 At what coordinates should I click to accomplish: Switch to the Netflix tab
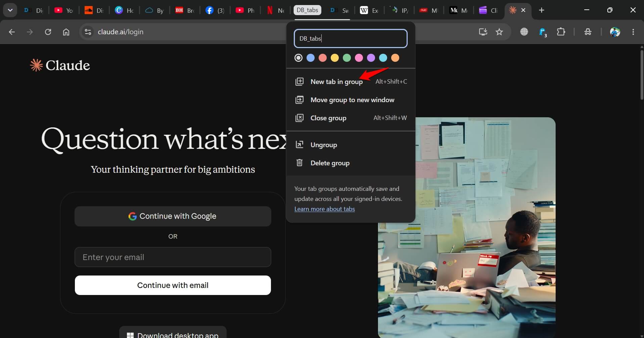(x=275, y=10)
